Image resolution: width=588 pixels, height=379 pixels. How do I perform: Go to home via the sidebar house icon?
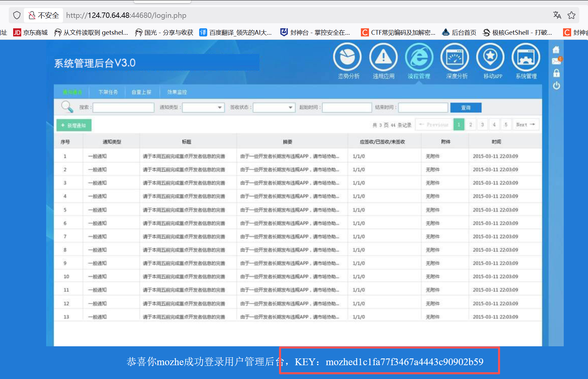coord(556,50)
